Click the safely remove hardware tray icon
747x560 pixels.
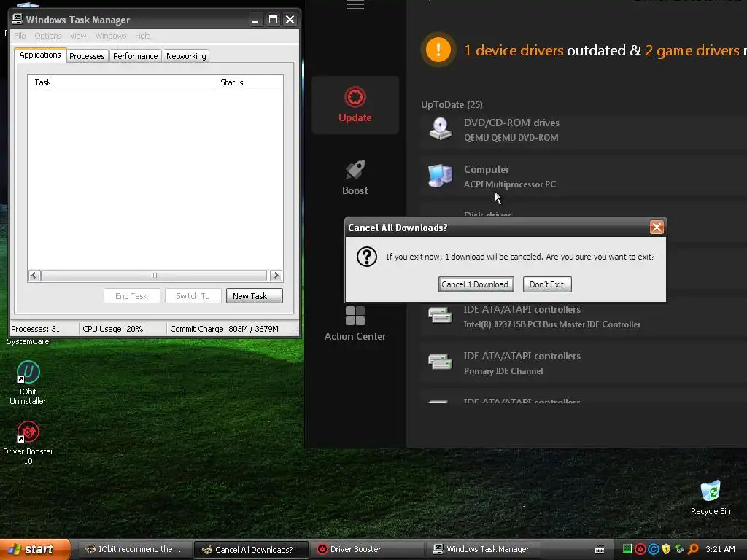679,549
